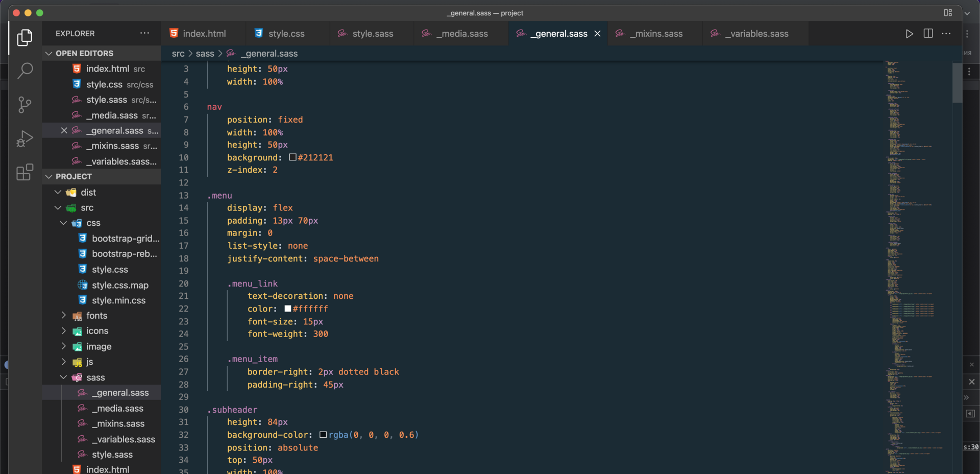This screenshot has width=980, height=474.
Task: Click the Sass icon in breadcrumb
Action: 231,53
